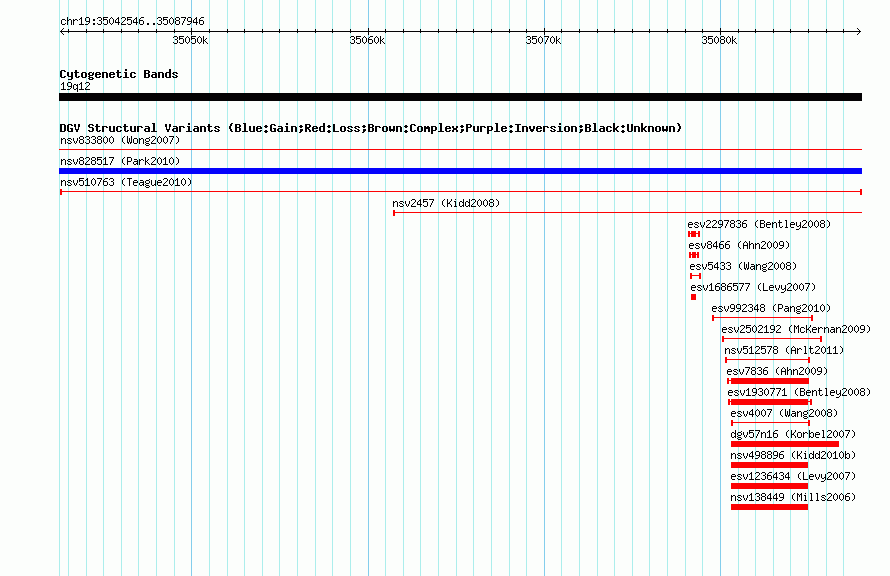Click the Cytogenetic Bands track title
This screenshot has height=576, width=890.
[119, 74]
